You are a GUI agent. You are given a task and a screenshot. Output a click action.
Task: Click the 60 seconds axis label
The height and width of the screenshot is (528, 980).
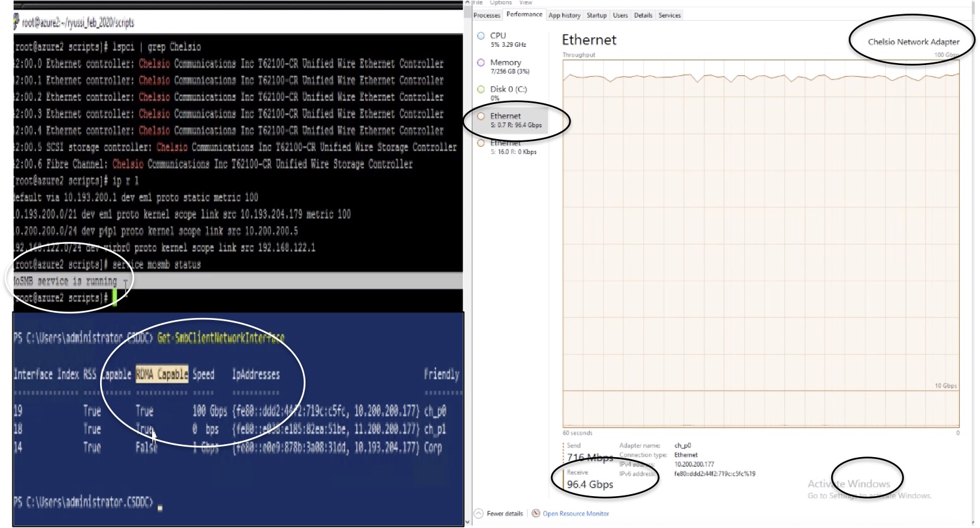click(577, 432)
